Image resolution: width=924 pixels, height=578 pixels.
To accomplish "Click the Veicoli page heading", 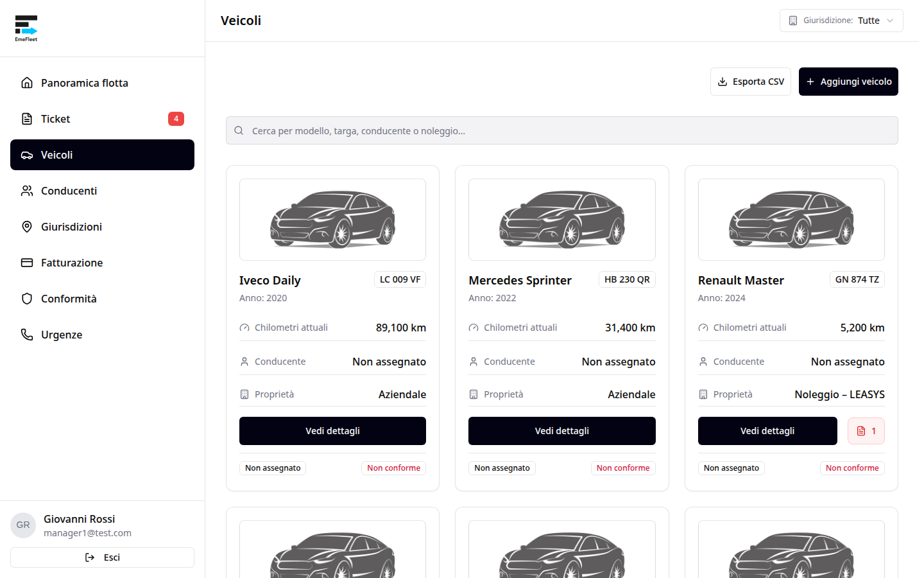I will point(241,21).
